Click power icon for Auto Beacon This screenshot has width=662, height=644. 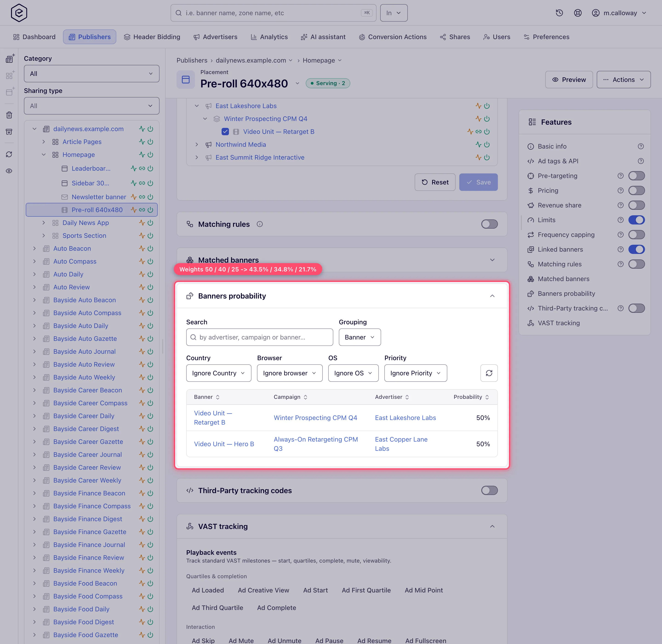(151, 248)
